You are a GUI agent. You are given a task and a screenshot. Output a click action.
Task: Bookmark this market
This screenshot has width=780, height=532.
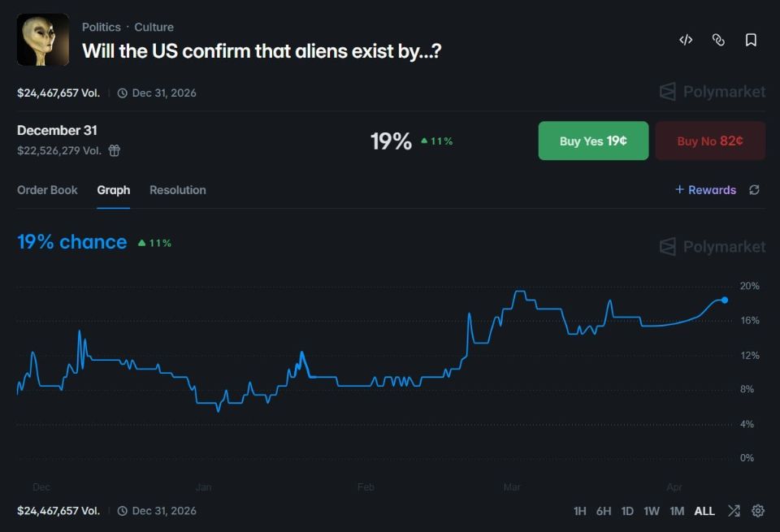[x=749, y=39]
